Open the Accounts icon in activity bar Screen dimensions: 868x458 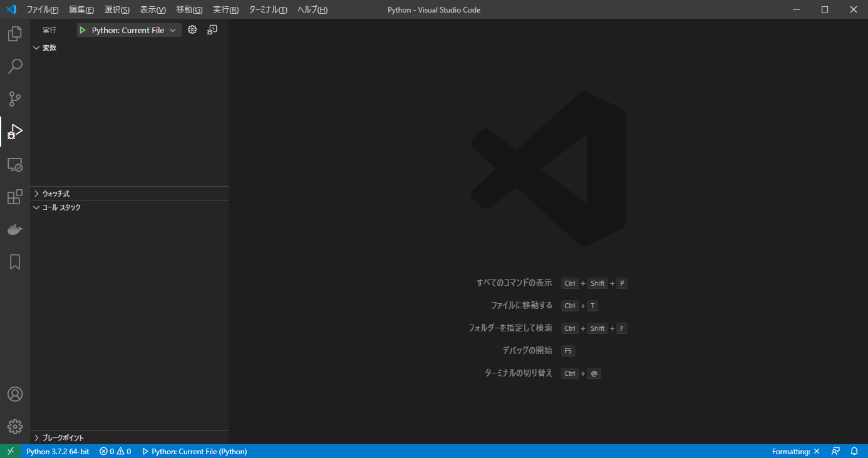tap(15, 394)
